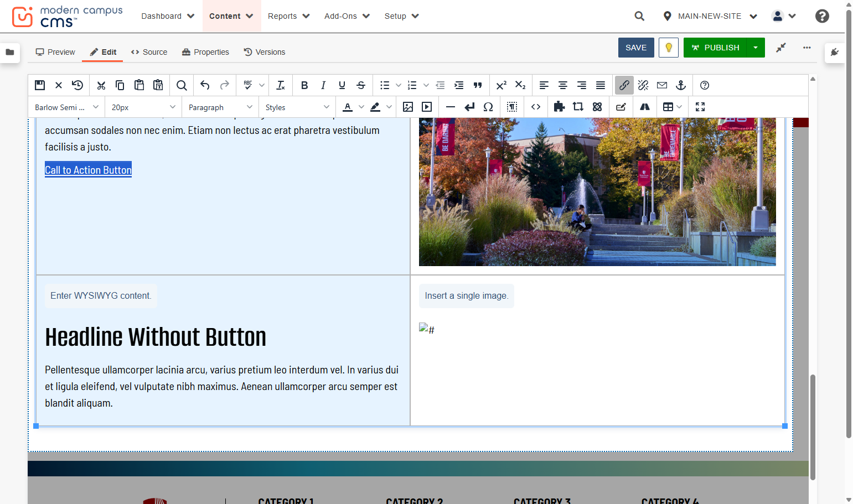The width and height of the screenshot is (853, 504).
Task: Open the Styles dropdown
Action: tap(297, 107)
